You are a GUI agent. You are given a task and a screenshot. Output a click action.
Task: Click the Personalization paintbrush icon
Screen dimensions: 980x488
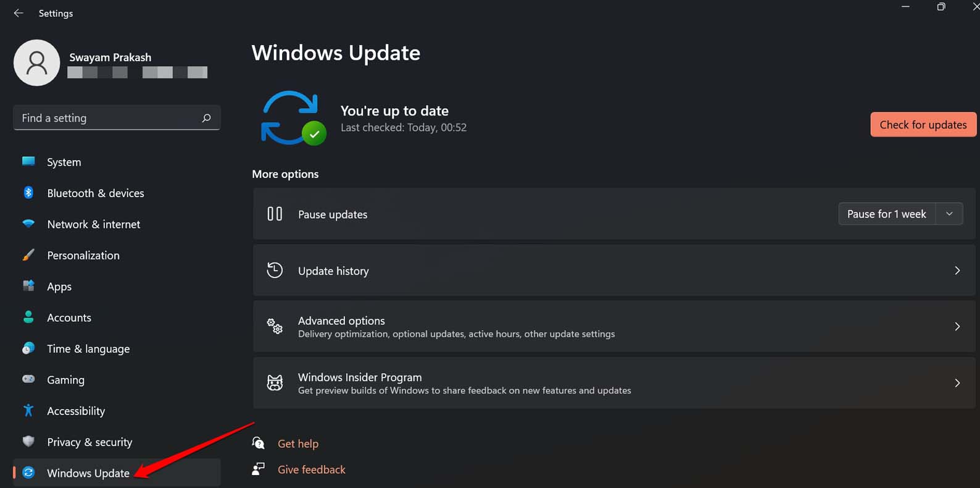pos(28,255)
